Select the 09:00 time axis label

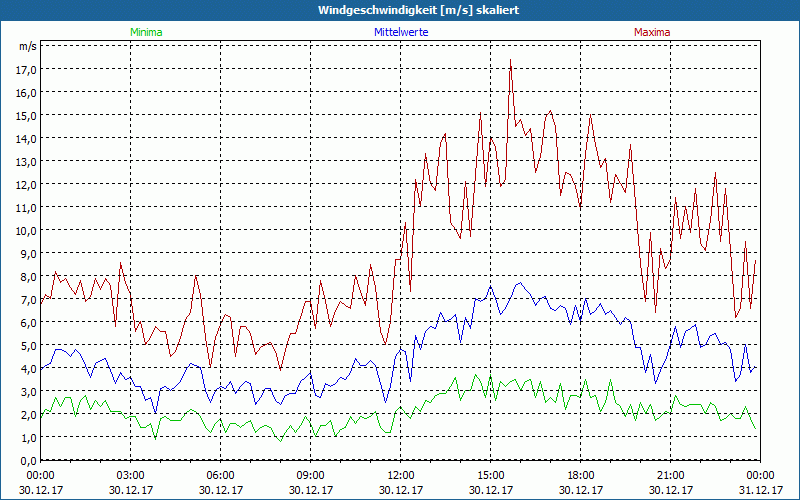click(311, 475)
